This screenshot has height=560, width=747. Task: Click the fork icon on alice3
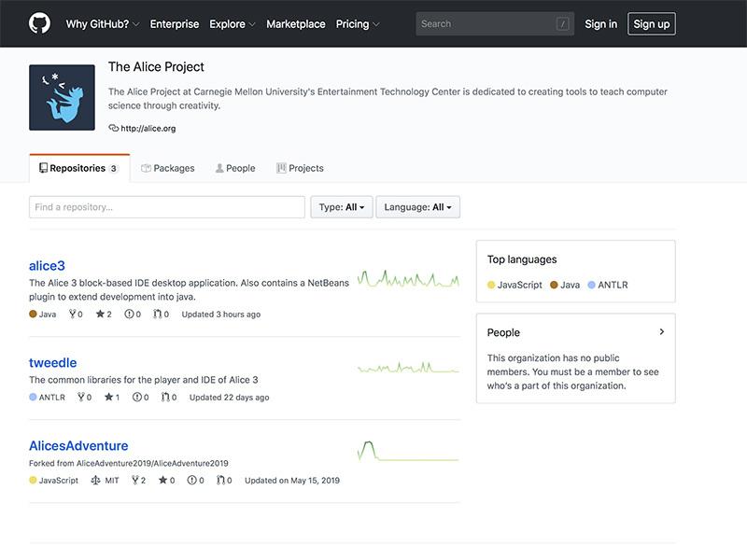pos(73,314)
